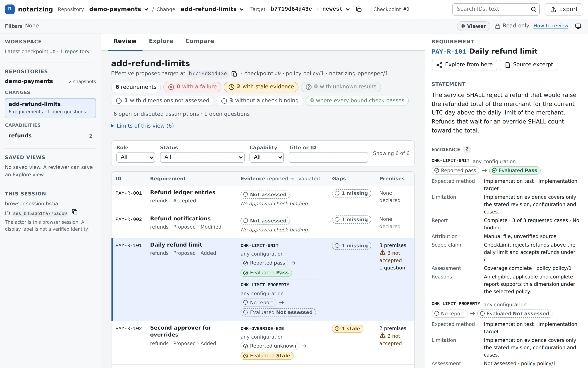Filter by 0 with a failure chip
Viewport: 588px width, 368px height.
(192, 87)
